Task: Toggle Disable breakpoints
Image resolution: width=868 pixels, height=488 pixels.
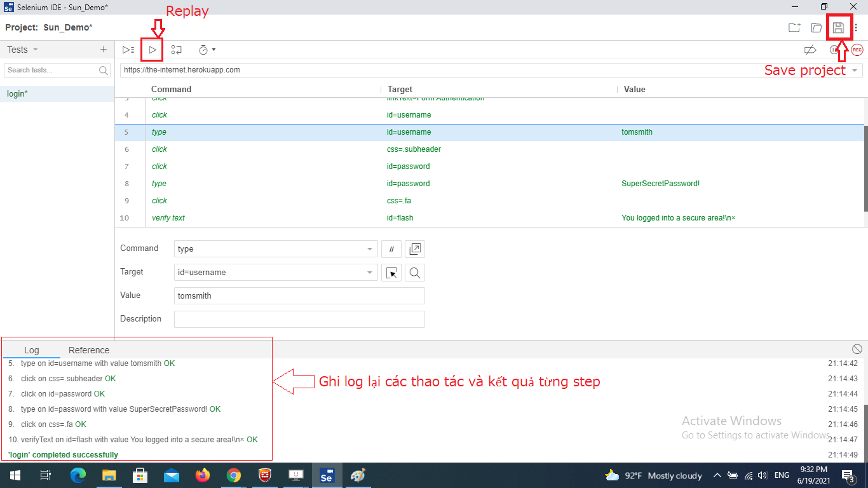Action: coord(810,50)
